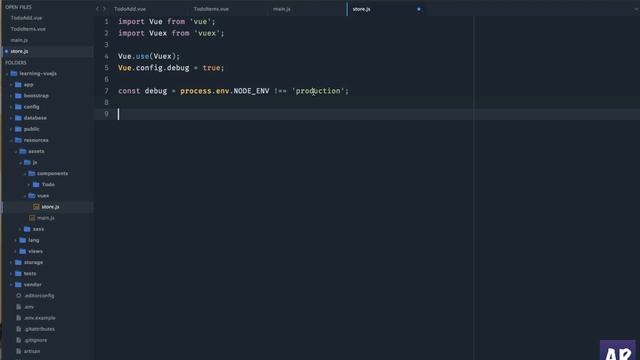640x360 pixels.
Task: Click the 'production' string on line 7
Action: tap(318, 91)
